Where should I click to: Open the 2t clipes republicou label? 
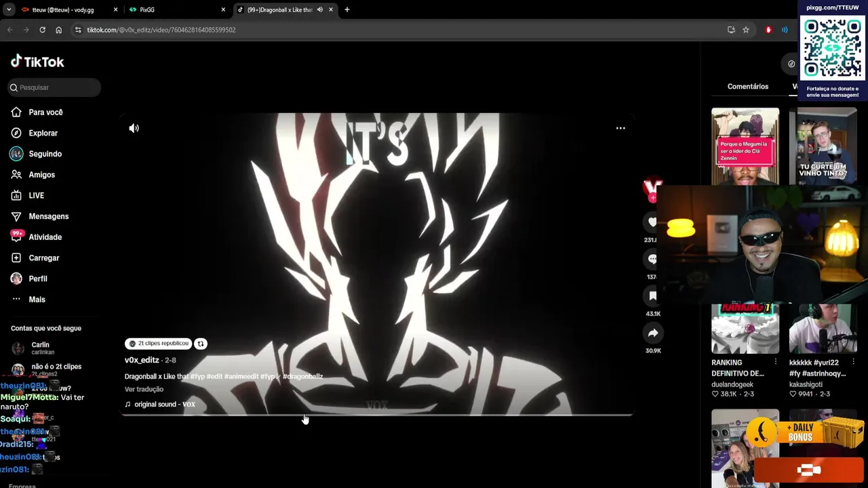tap(159, 344)
